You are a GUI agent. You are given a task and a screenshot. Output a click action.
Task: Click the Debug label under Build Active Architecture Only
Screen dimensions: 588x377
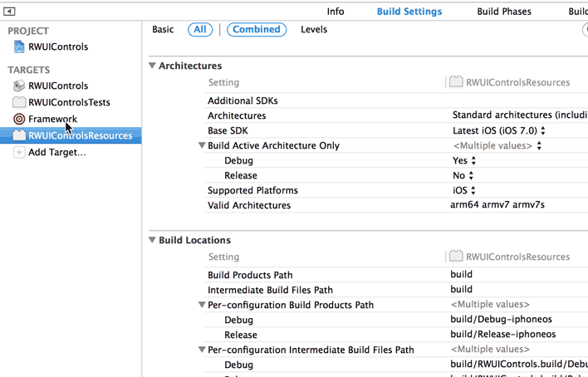pyautogui.click(x=238, y=160)
